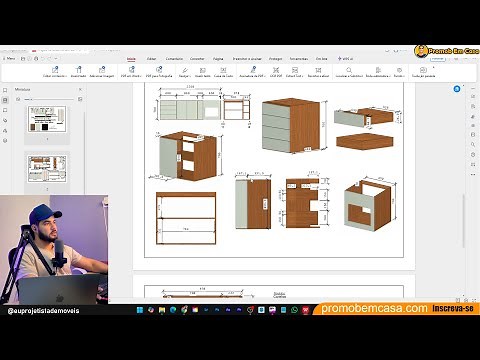Click the vertical document scrollbar
This screenshot has width=480, height=360.
coord(463,220)
